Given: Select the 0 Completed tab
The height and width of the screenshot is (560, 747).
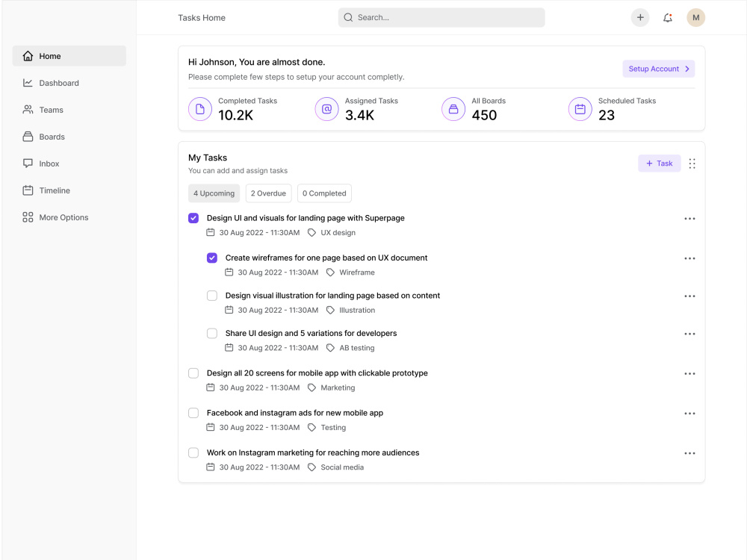Looking at the screenshot, I should click(324, 193).
